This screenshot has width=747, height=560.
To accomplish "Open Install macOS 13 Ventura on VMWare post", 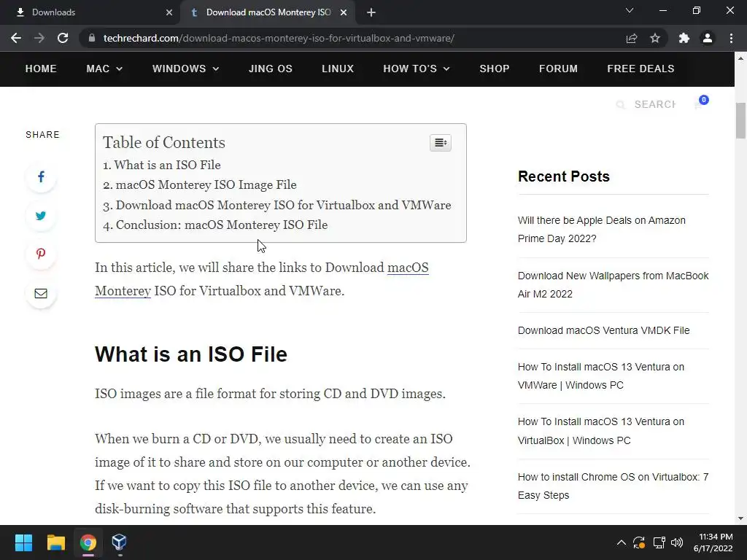I will [601, 376].
